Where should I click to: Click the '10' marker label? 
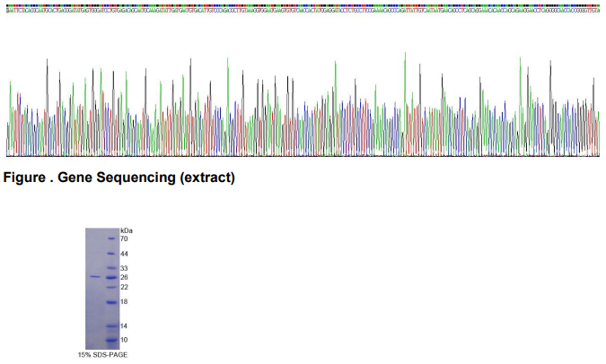tap(124, 340)
